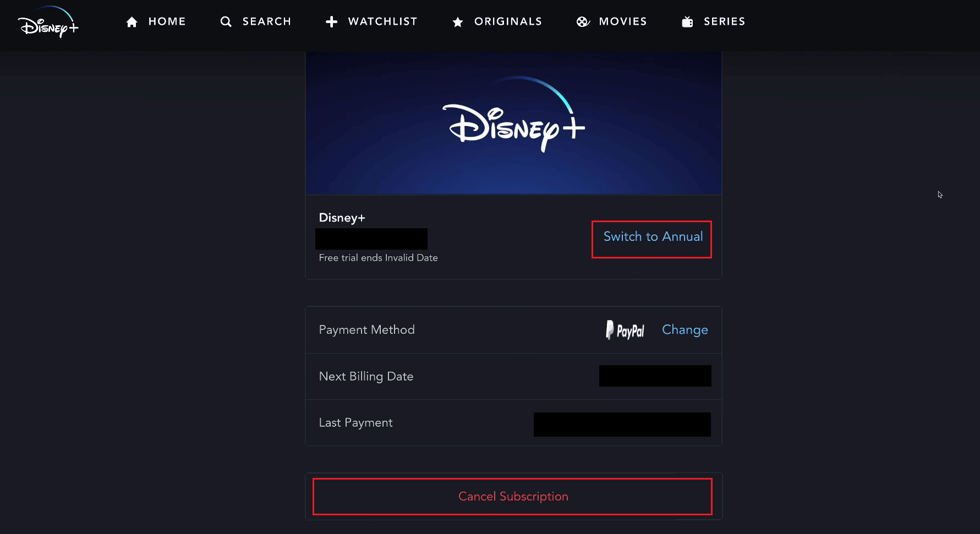
Task: Click Switch to Annual link
Action: click(x=653, y=236)
